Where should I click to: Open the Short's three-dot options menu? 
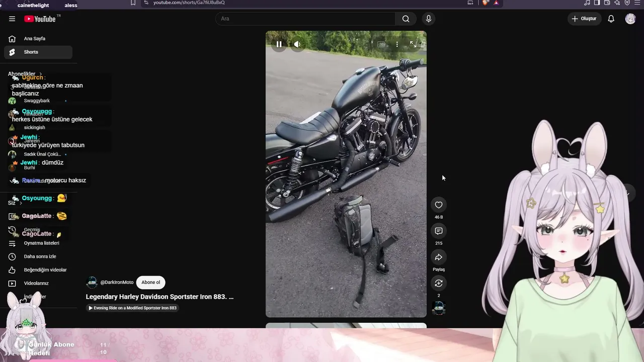click(397, 44)
